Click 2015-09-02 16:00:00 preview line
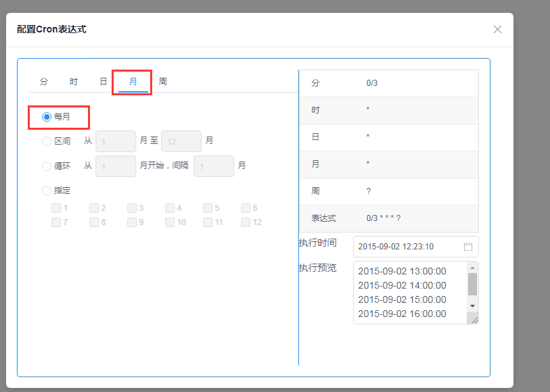The height and width of the screenshot is (392, 550). coord(402,314)
